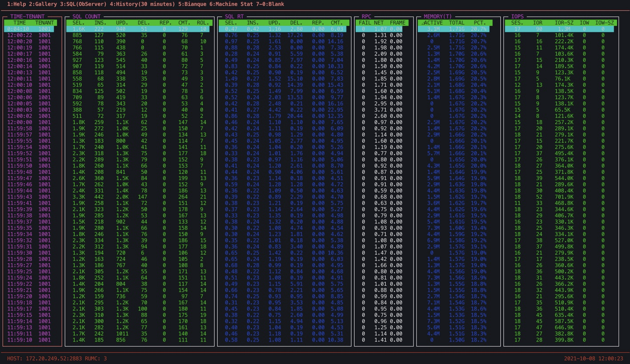Select the CMT. header in SQL RT
The width and height of the screenshot is (630, 364).
337,23
